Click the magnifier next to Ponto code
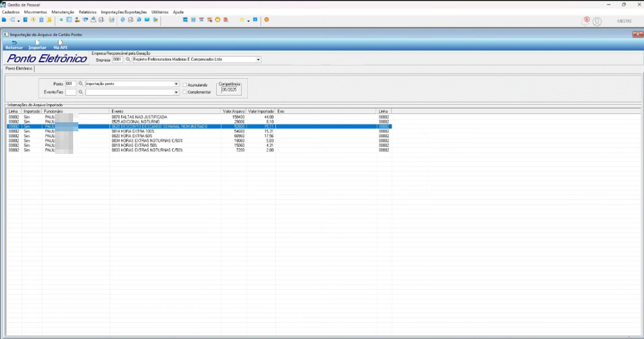Screen dimensions: 644x339 [x=81, y=83]
